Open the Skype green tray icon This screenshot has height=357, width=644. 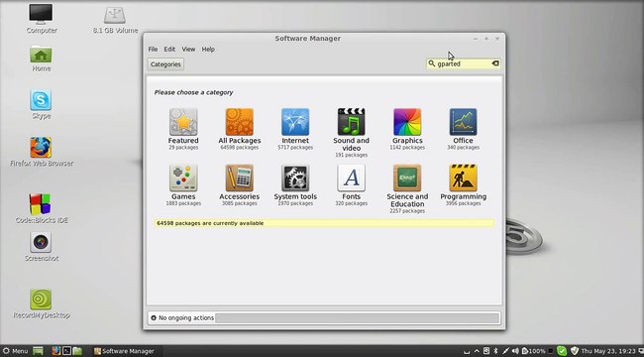point(562,351)
